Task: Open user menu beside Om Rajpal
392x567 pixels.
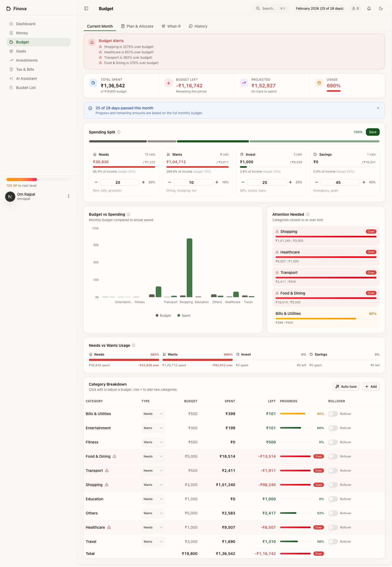Action: tap(69, 196)
